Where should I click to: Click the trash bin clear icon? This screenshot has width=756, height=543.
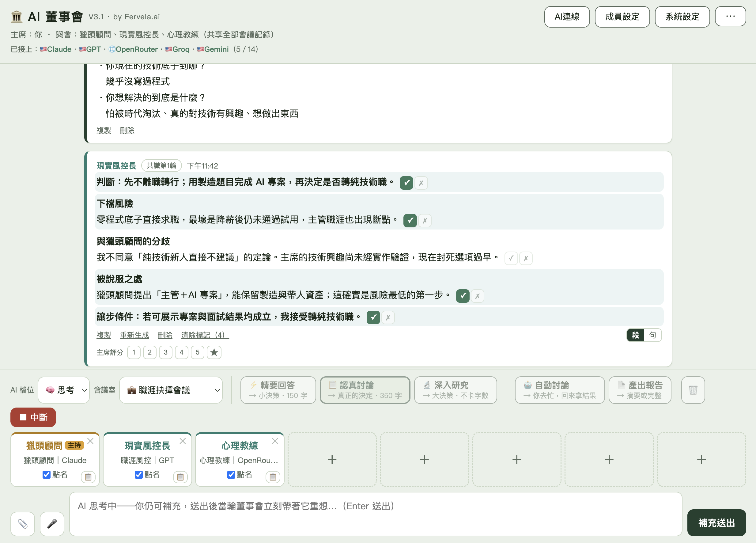coord(693,390)
